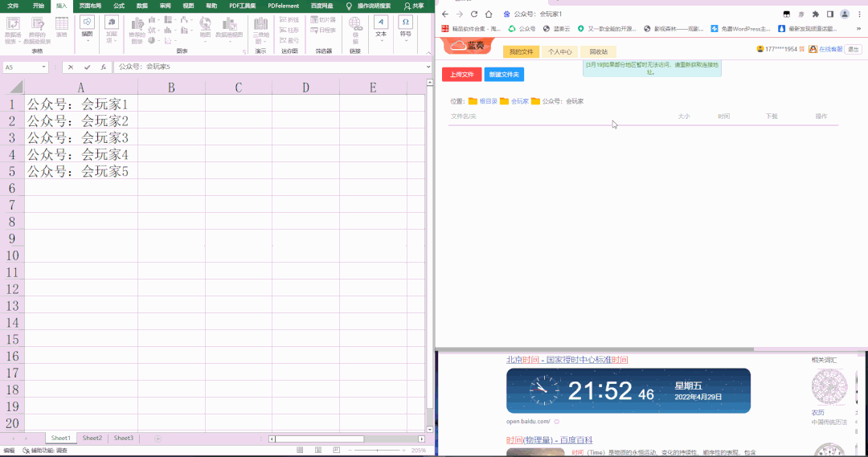Insert a Column sparkline (柱形)
The height and width of the screenshot is (457, 868).
coord(289,30)
